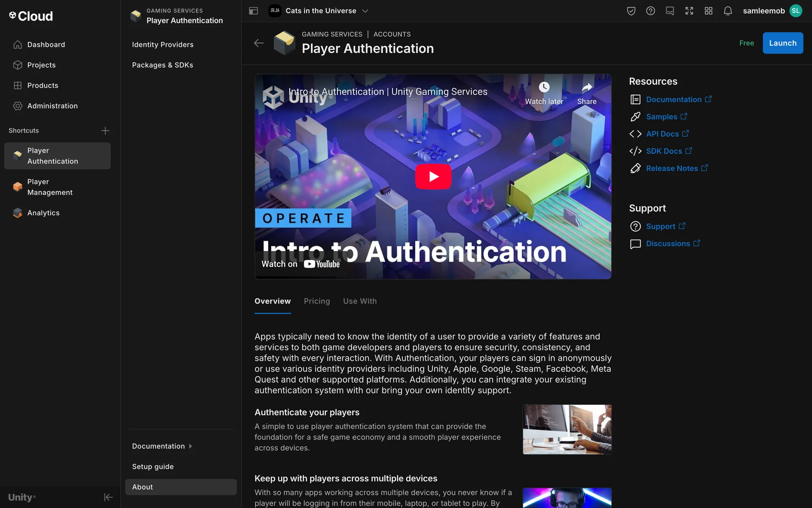Open the Release Notes link
Viewport: 812px width, 508px height.
pos(672,168)
